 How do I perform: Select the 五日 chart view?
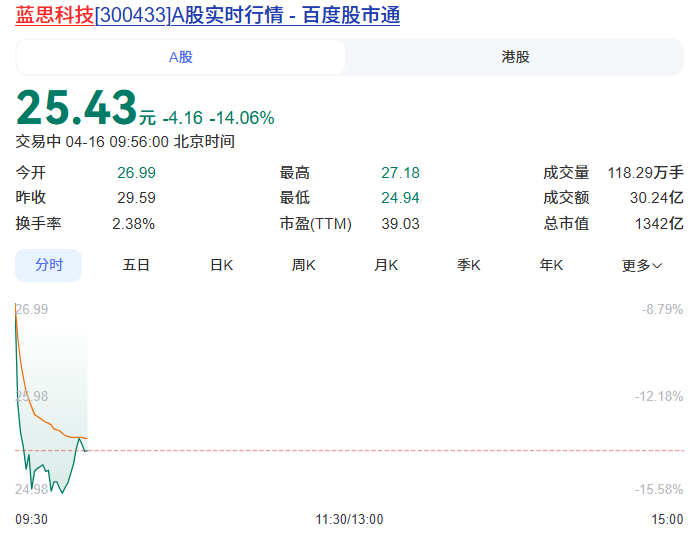(136, 265)
